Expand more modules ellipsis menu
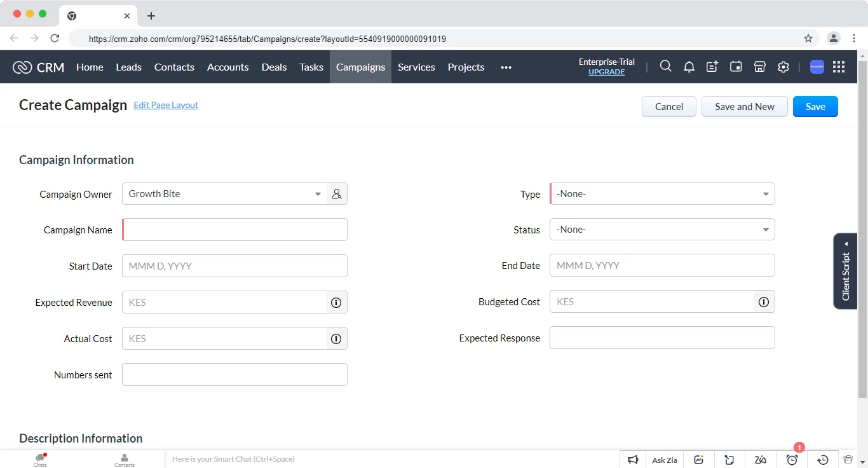This screenshot has height=468, width=868. (x=506, y=67)
